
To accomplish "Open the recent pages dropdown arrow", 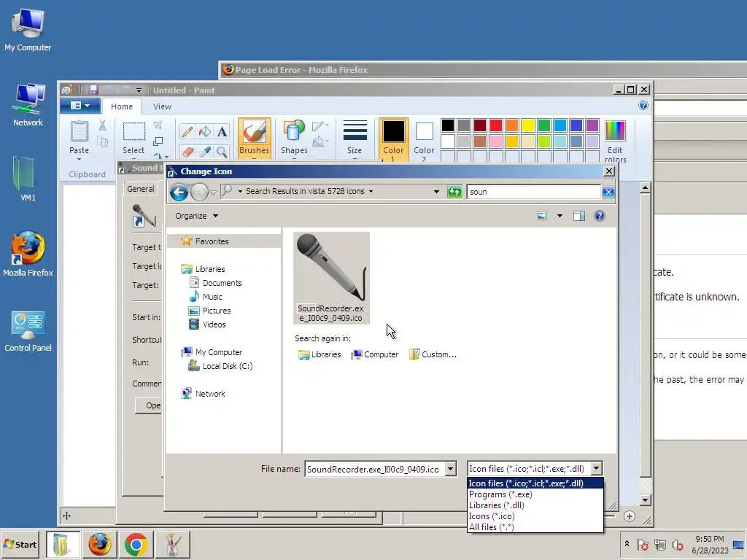I will [213, 192].
